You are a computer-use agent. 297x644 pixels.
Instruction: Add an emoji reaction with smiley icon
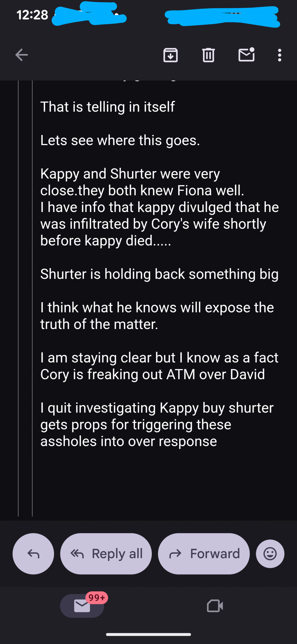tap(270, 553)
